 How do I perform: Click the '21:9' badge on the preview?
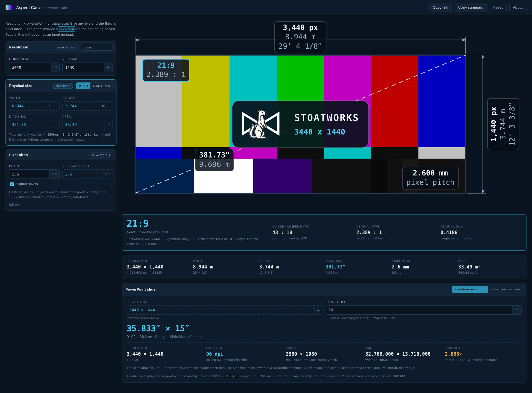tap(166, 70)
